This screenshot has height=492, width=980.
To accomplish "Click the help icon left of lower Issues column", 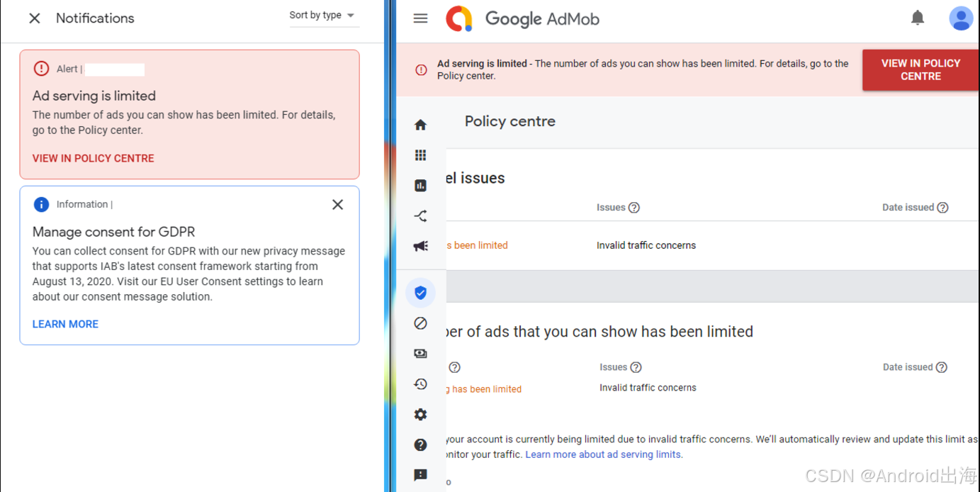I will click(x=454, y=367).
